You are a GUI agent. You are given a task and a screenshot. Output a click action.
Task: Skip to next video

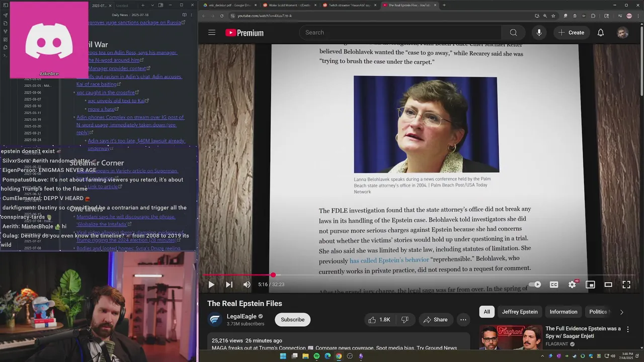(x=229, y=285)
